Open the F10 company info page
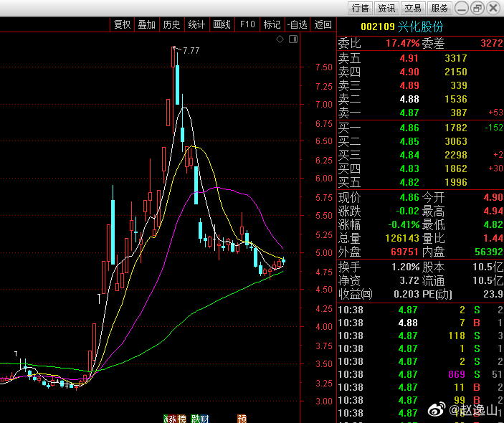The image size is (504, 423). coord(247,24)
